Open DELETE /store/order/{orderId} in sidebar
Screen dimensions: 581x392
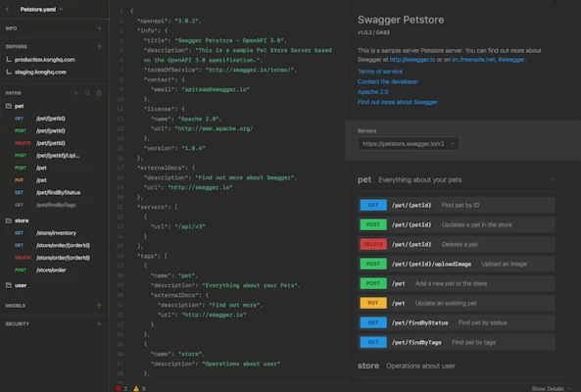point(52,258)
